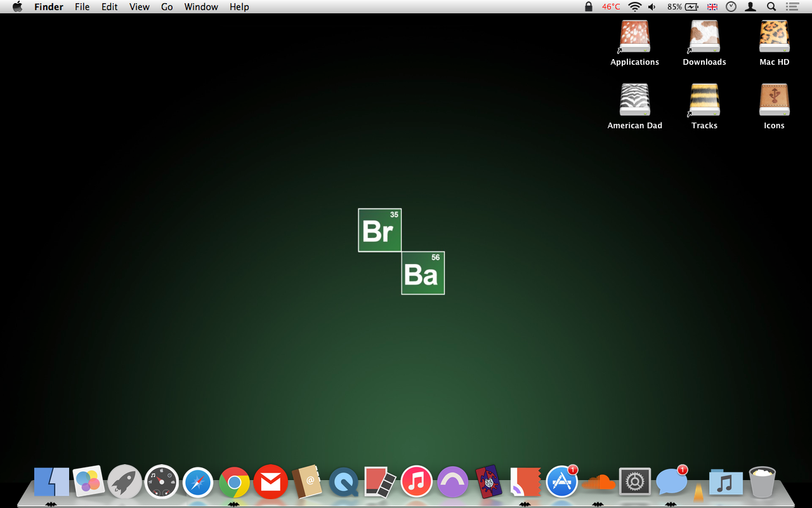Open the British flag input source menu

pyautogui.click(x=712, y=7)
